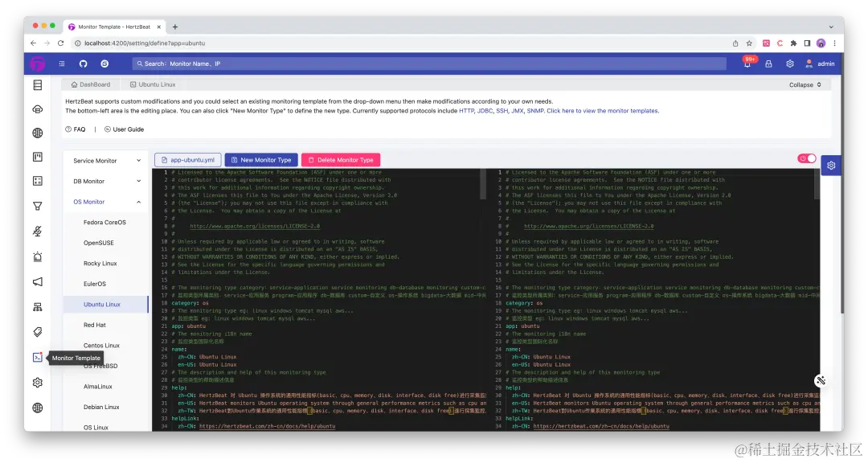Open the notification bell with 99+ badge

point(747,64)
